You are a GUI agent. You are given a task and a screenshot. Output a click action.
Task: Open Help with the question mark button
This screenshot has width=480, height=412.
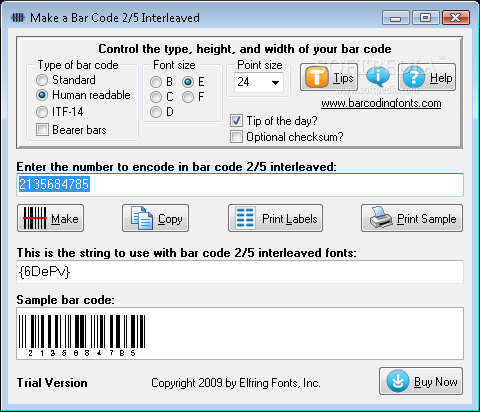tap(427, 77)
